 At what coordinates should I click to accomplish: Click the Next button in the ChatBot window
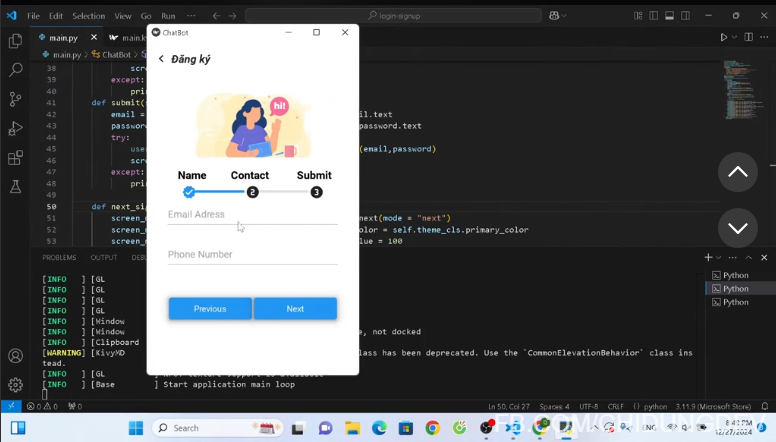295,308
